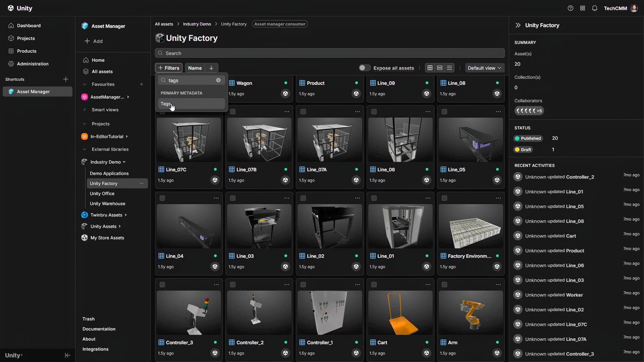Select checkbox on Line_07B card
The height and width of the screenshot is (362, 644).
(233, 112)
